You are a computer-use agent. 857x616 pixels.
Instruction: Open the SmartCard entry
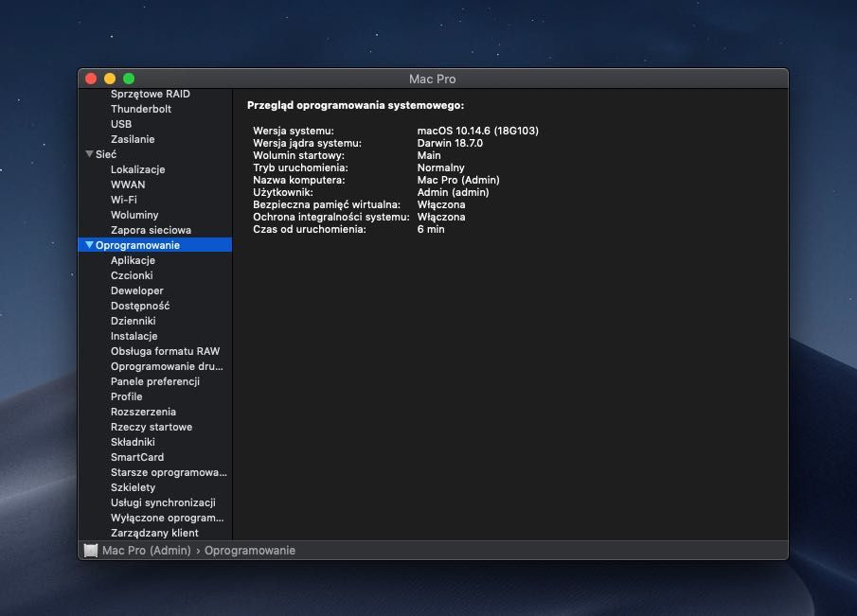(x=137, y=457)
